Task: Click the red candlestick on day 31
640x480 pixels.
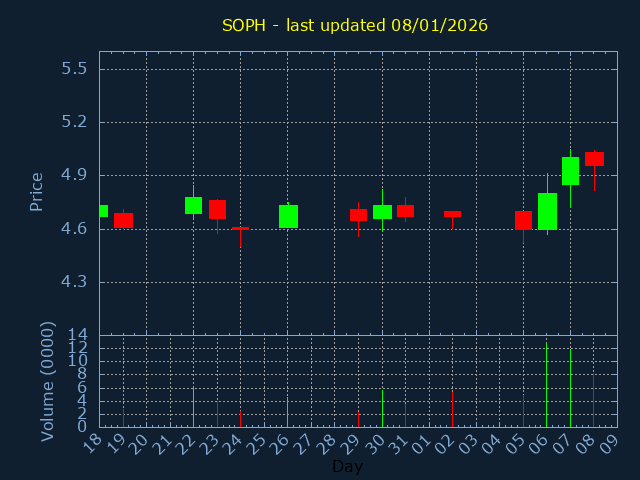Action: click(405, 211)
